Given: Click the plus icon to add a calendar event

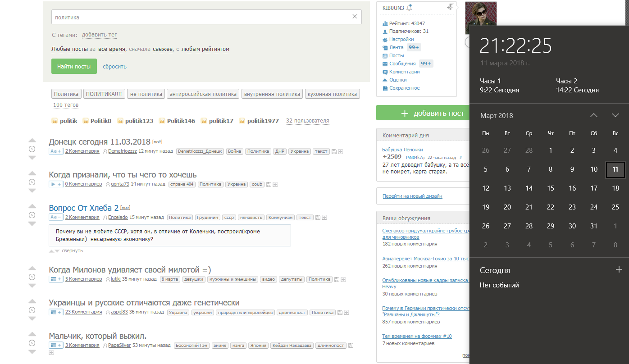Looking at the screenshot, I should click(619, 269).
